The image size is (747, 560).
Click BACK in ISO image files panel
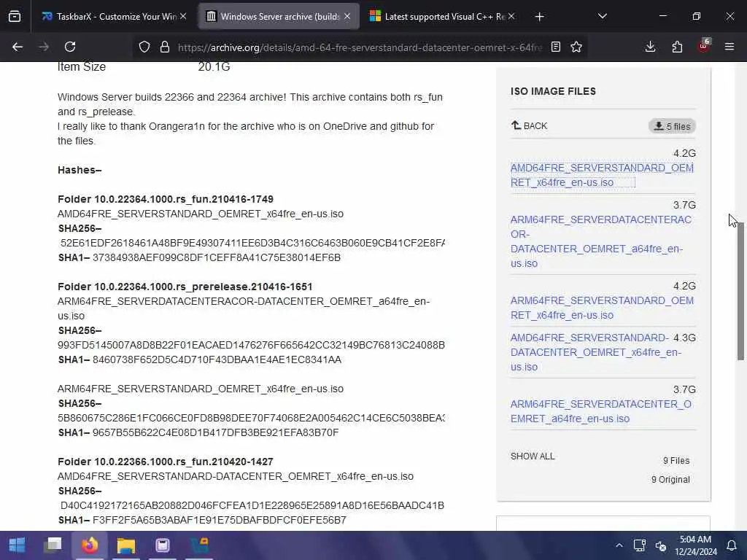click(x=529, y=125)
